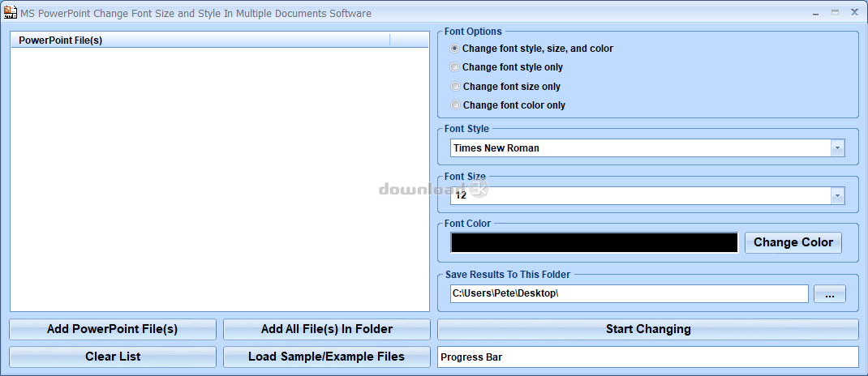Open the Font Size dropdown arrow

[x=837, y=195]
